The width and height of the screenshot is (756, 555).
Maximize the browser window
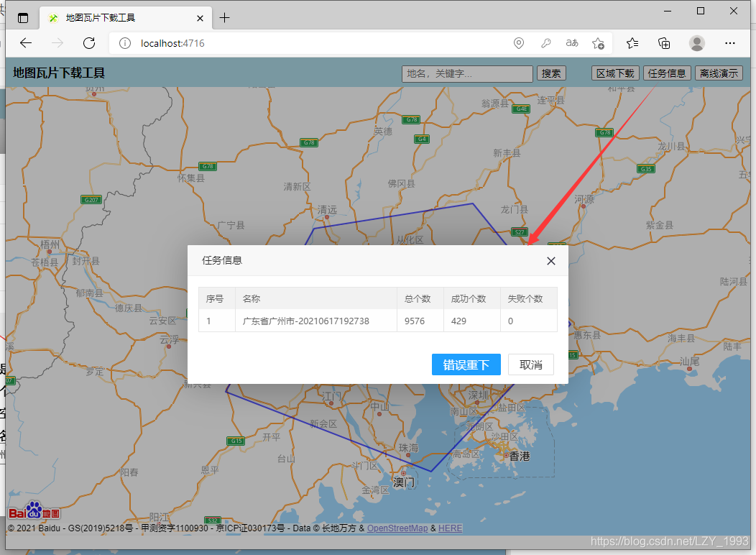701,11
